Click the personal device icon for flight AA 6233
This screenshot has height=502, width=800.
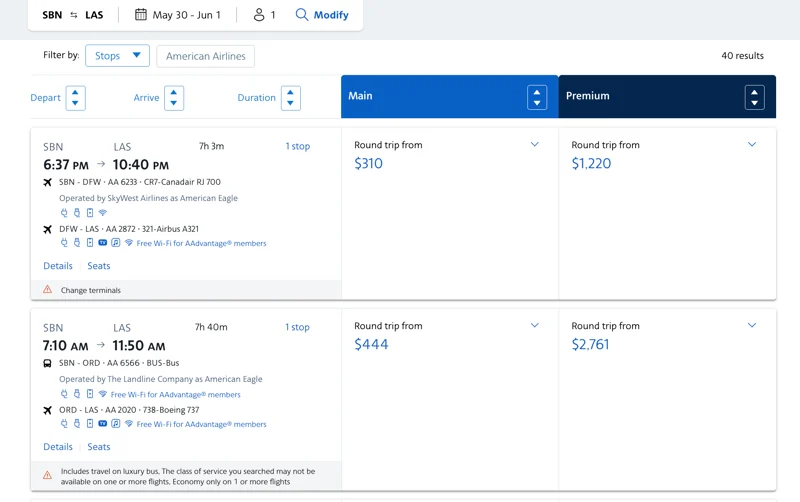(x=90, y=213)
